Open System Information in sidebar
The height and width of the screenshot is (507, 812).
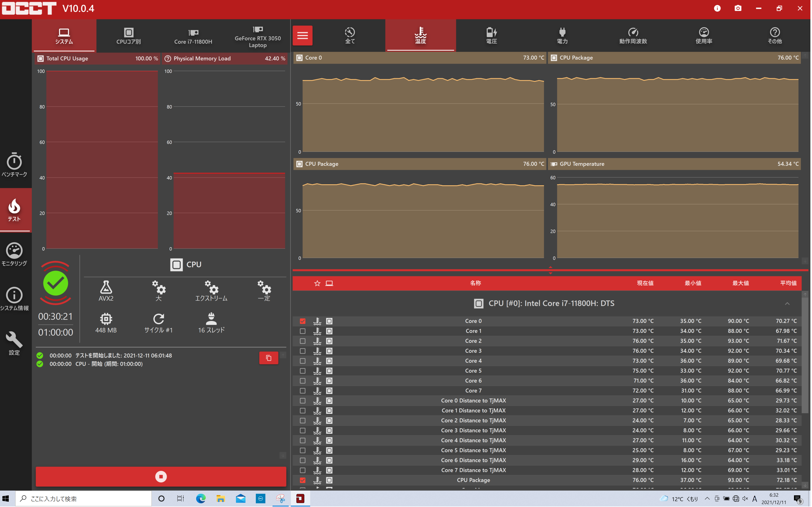(x=14, y=299)
